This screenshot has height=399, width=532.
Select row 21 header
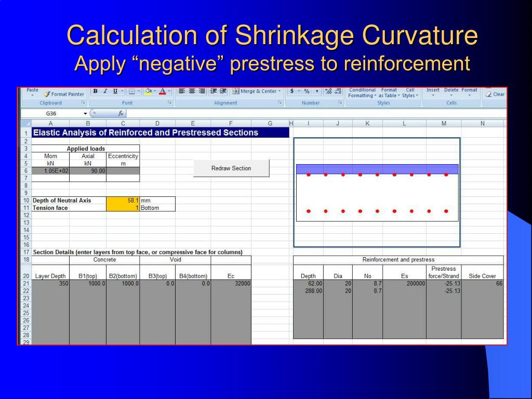click(x=26, y=283)
